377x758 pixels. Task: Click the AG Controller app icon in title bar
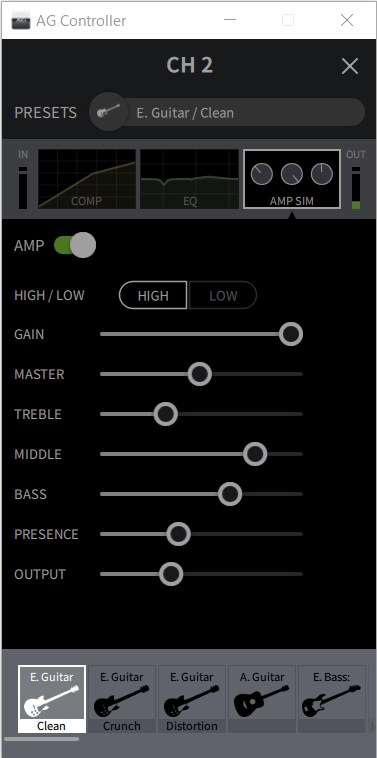coord(21,21)
